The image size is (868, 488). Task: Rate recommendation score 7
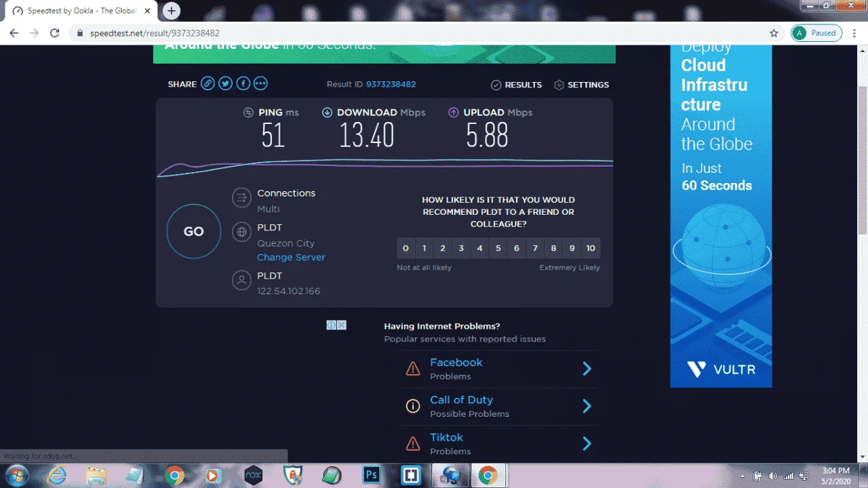coord(535,248)
